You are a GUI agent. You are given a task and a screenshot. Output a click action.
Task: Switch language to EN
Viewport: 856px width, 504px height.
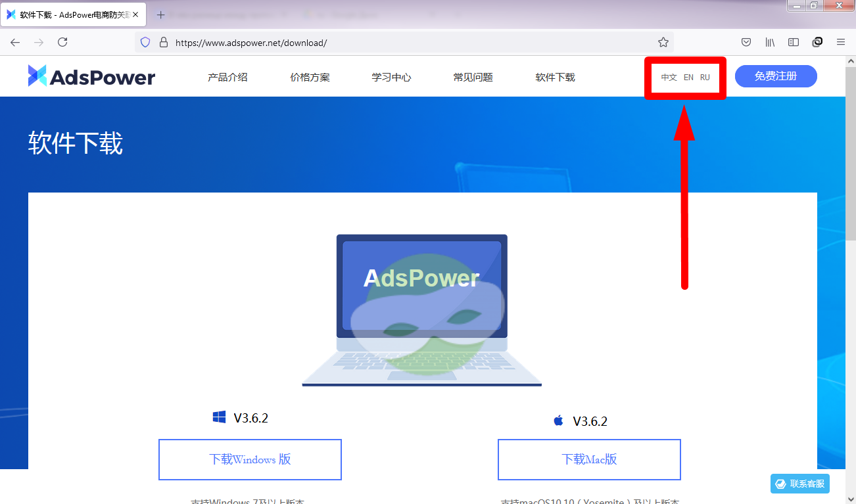coord(688,78)
